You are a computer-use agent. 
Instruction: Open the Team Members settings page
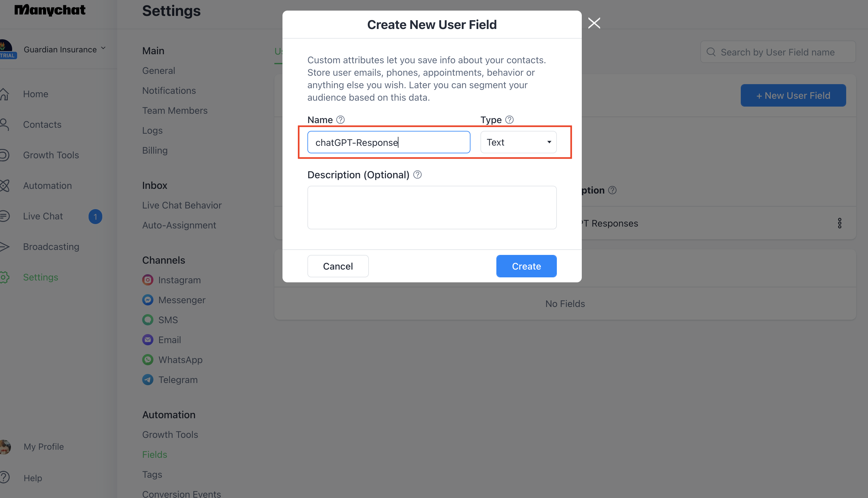tap(175, 111)
